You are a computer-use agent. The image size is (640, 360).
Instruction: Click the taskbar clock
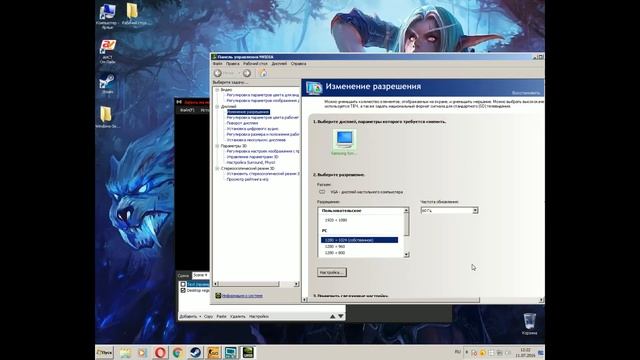[x=525, y=353]
